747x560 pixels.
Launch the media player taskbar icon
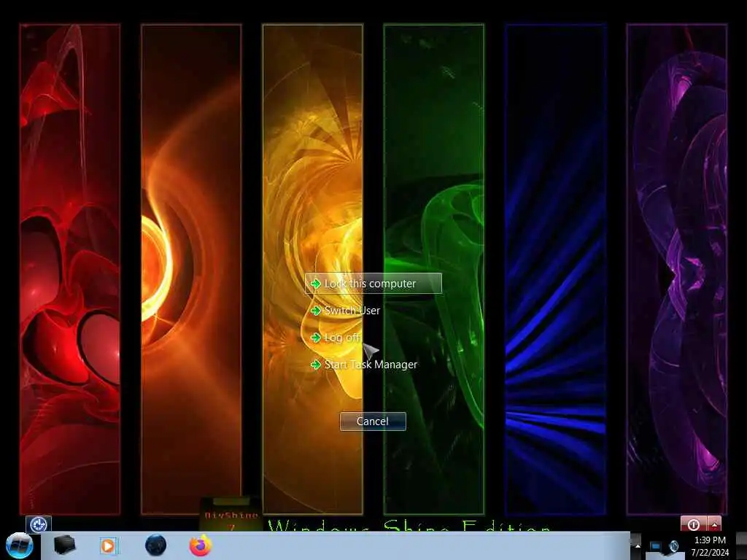click(108, 545)
